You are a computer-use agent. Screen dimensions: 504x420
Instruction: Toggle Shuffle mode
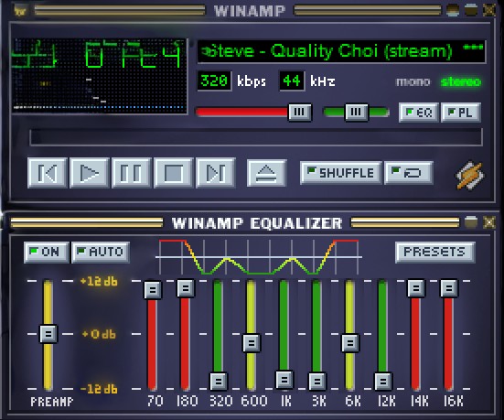(x=340, y=173)
